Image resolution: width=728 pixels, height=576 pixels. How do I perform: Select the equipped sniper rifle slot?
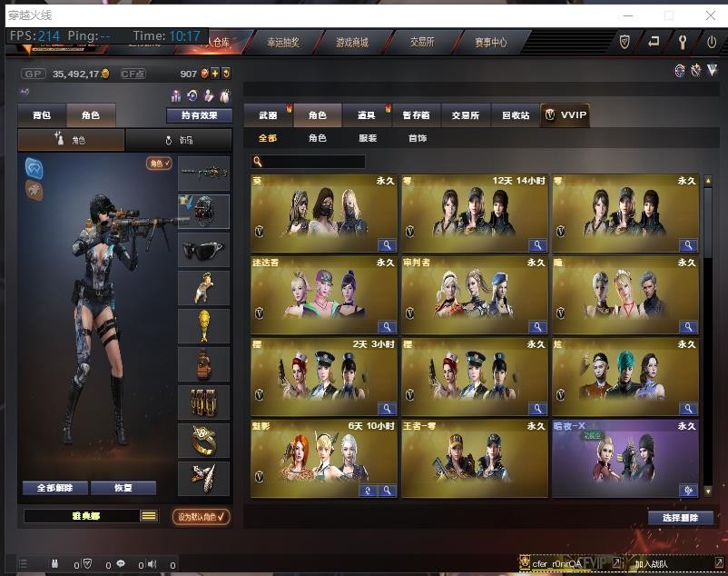204,174
